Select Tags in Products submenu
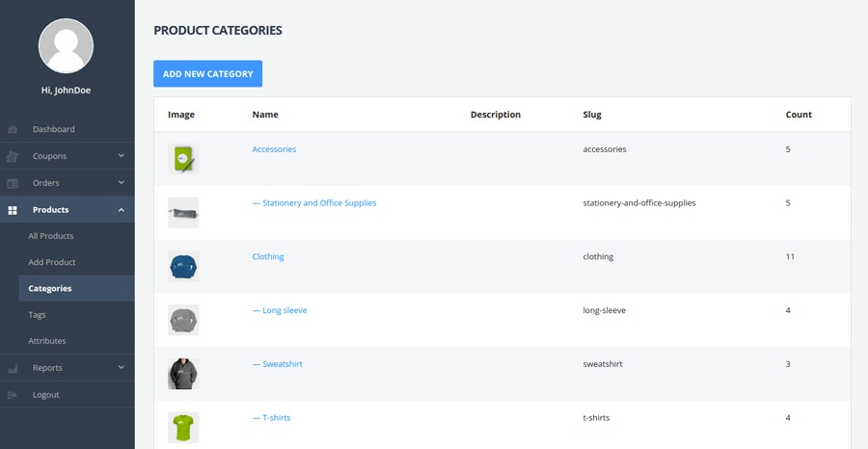The height and width of the screenshot is (449, 868). click(37, 315)
